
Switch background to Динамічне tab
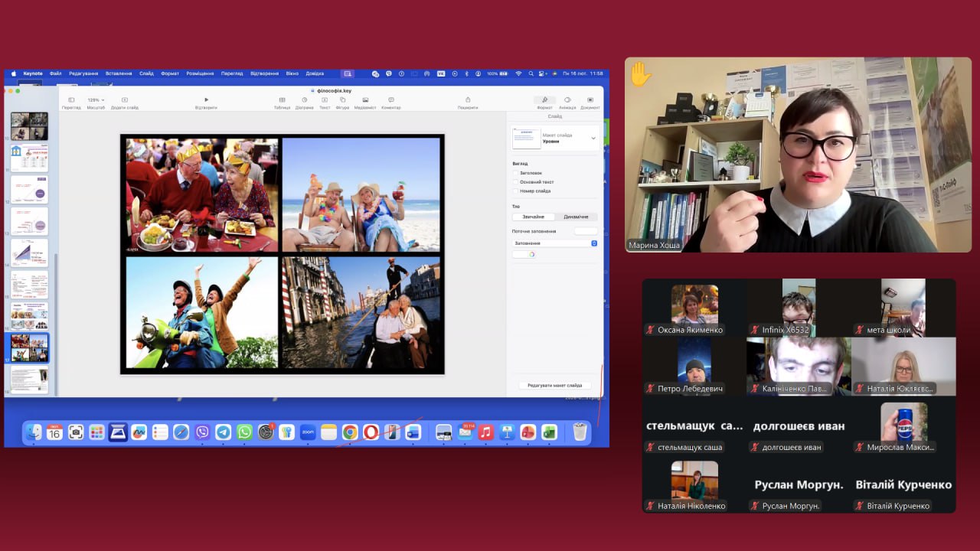pos(576,217)
